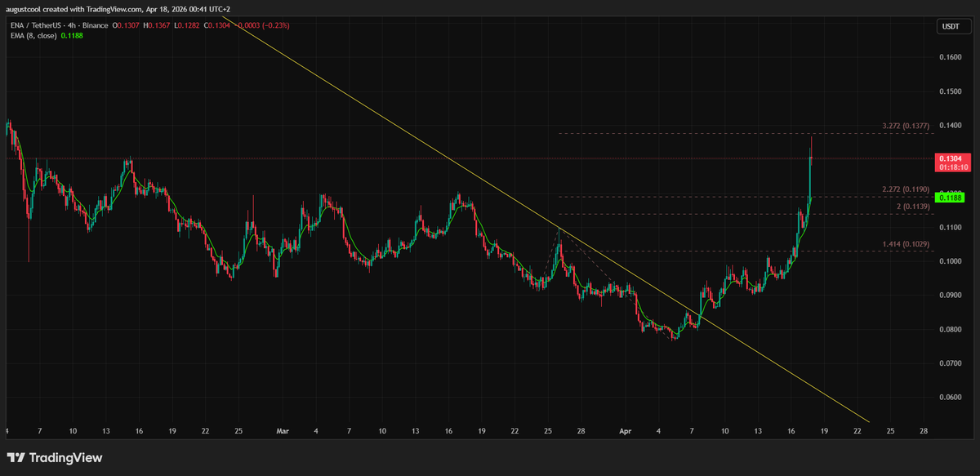Click the green EMA value 0.1188 in legend
Viewport: 980px width, 476px height.
(73, 37)
